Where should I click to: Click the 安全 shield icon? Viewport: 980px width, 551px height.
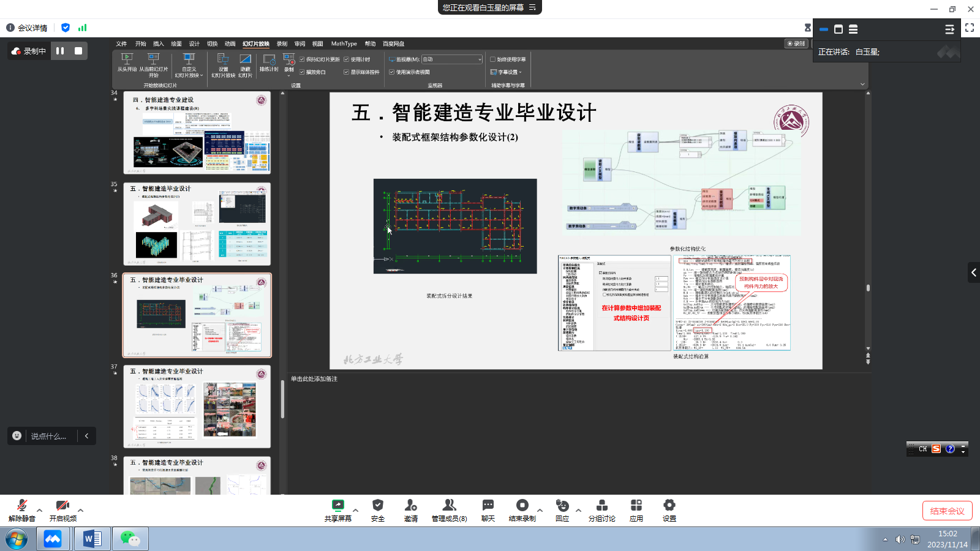(378, 506)
